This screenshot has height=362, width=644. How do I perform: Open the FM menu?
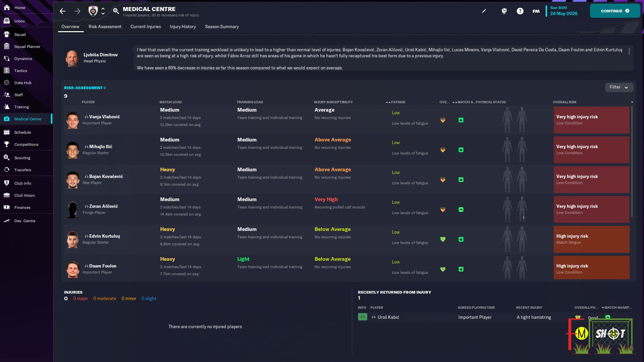(536, 11)
